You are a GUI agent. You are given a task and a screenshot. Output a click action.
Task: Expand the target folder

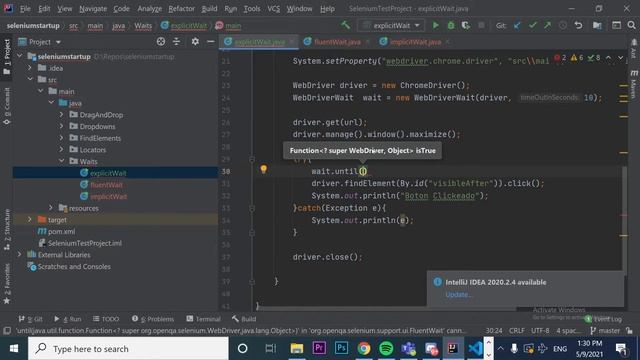pyautogui.click(x=30, y=220)
